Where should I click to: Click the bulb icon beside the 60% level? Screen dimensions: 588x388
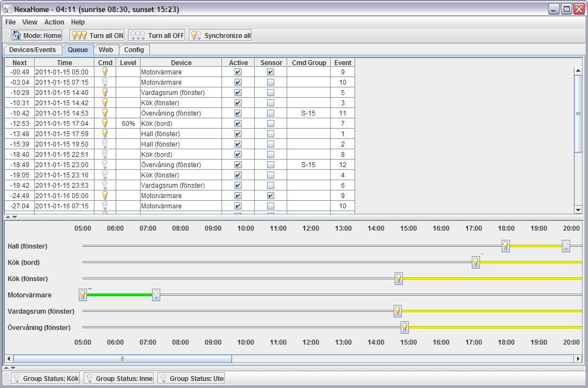point(105,123)
